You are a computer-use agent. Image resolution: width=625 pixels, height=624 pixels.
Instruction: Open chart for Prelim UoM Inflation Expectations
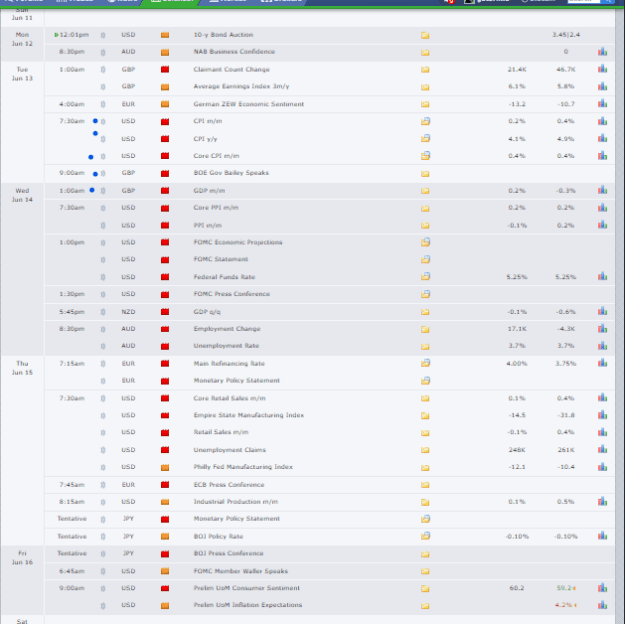coord(602,605)
